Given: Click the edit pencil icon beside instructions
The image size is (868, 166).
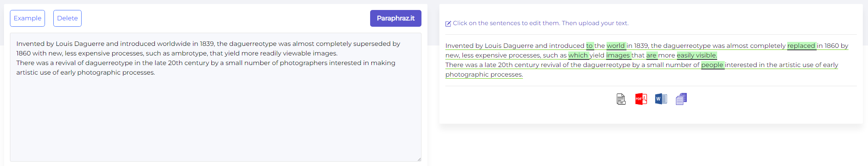Looking at the screenshot, I should point(448,24).
